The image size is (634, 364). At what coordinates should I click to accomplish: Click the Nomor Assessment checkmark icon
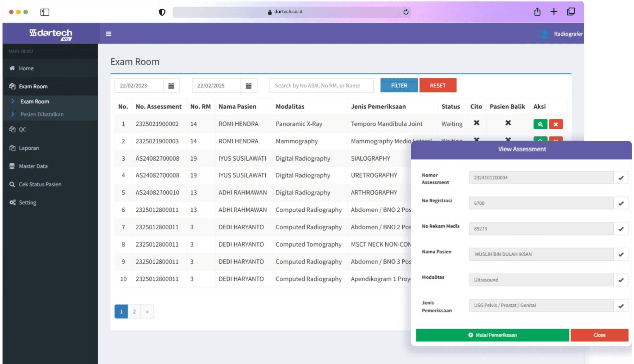click(x=621, y=178)
